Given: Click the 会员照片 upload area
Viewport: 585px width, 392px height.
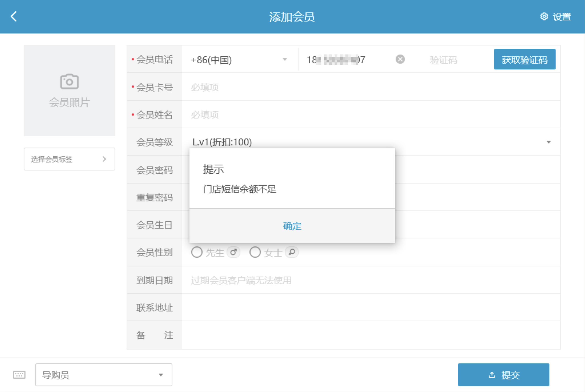Looking at the screenshot, I should (x=69, y=90).
